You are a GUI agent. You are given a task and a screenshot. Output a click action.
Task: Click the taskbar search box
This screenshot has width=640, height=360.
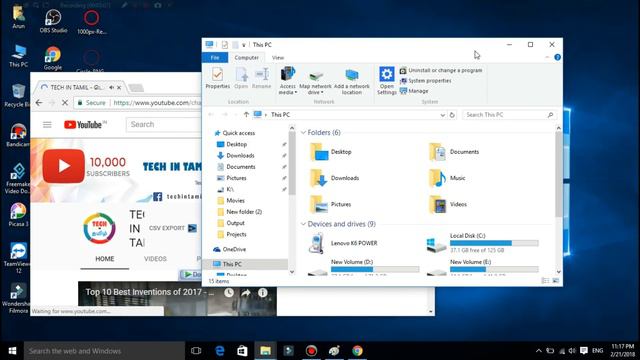104,351
